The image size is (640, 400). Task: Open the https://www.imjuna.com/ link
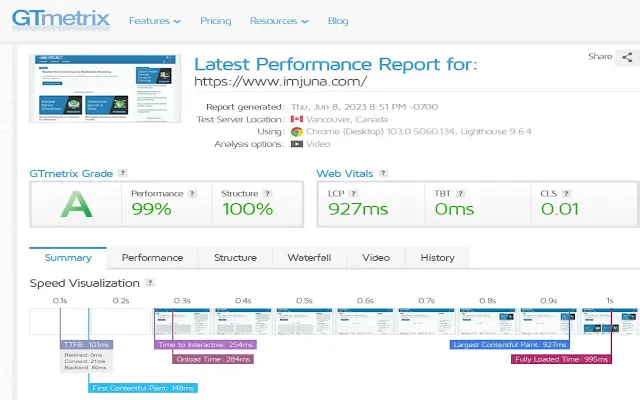(x=281, y=81)
